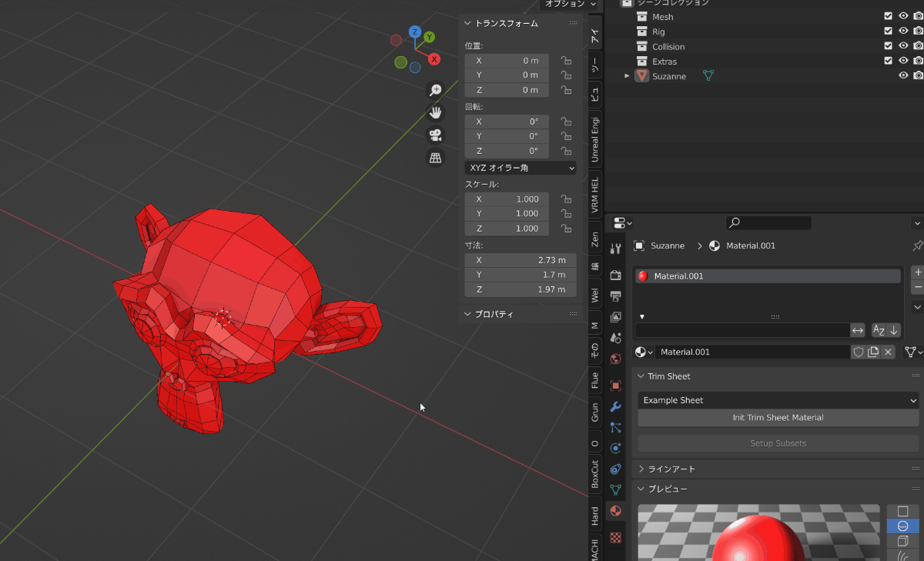
Task: Switch perspective/orthographic with the grid icon
Action: pos(435,158)
